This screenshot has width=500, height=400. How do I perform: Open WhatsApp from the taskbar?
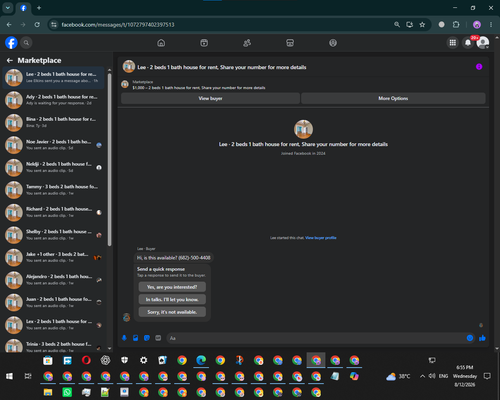[67, 392]
